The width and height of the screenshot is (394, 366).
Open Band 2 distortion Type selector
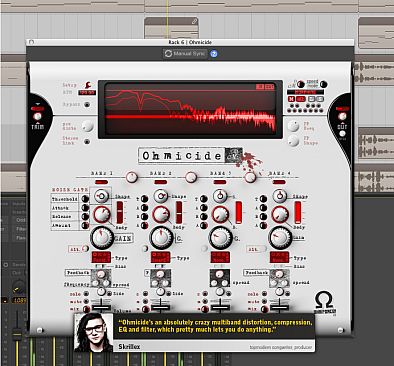coord(161,257)
